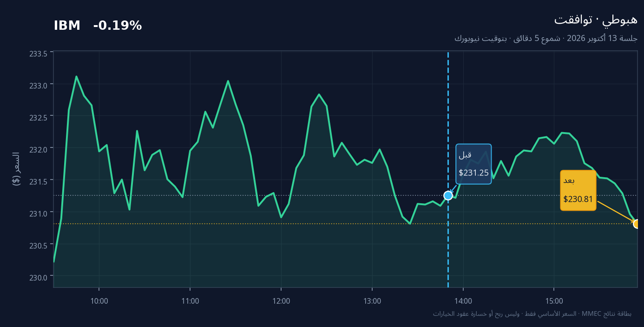Click the "233.0" price axis label

click(39, 86)
